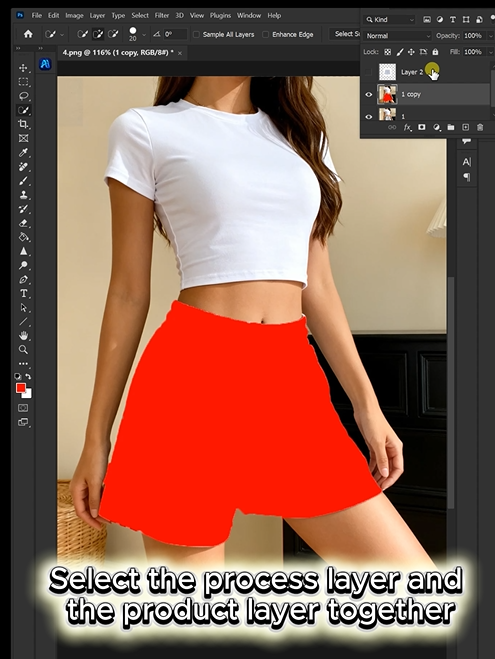The image size is (495, 659).
Task: Open the Layer menu
Action: (x=97, y=16)
